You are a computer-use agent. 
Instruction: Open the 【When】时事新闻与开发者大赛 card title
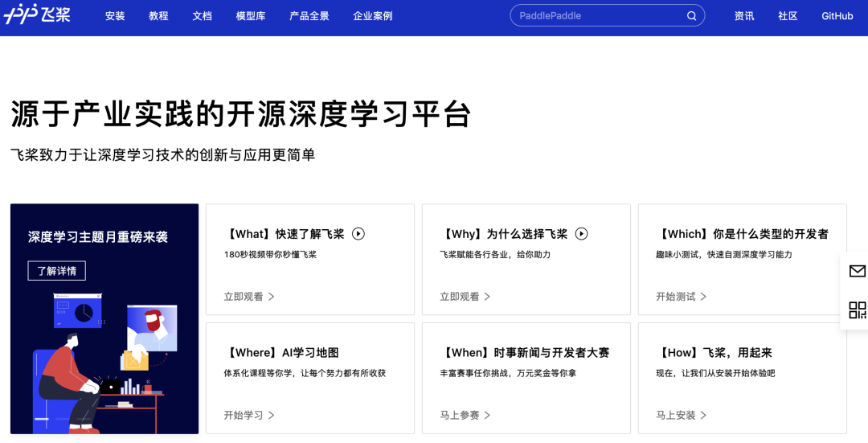tap(526, 352)
